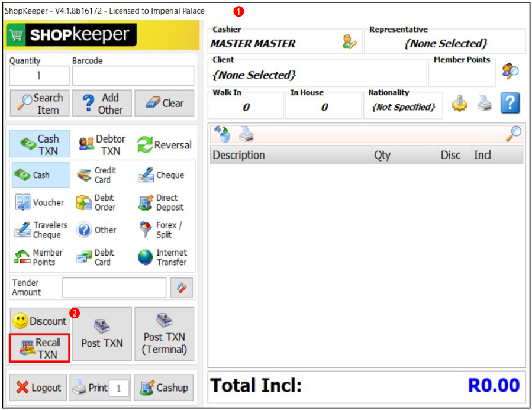Click the Add Other button
The height and width of the screenshot is (410, 532).
coord(102,103)
